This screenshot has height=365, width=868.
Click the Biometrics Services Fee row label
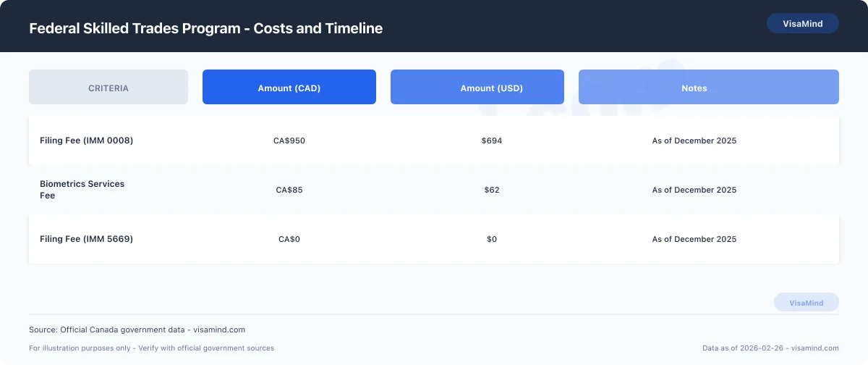tap(82, 189)
